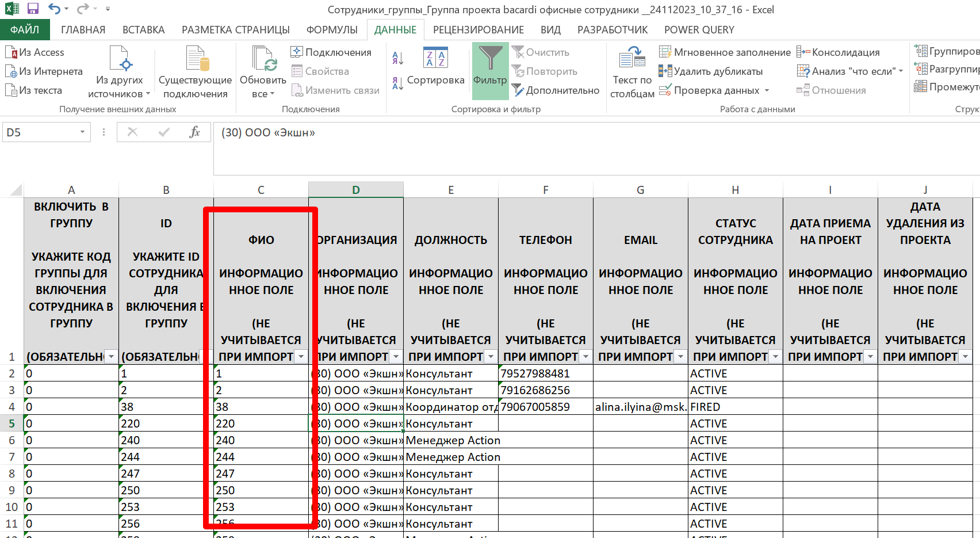Select row 5 header

pyautogui.click(x=12, y=423)
